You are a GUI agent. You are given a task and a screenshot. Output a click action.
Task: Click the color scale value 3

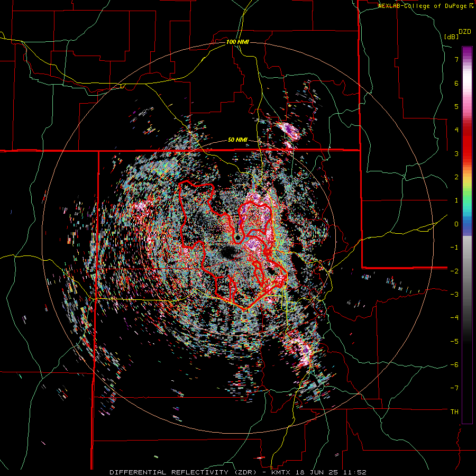[456, 153]
